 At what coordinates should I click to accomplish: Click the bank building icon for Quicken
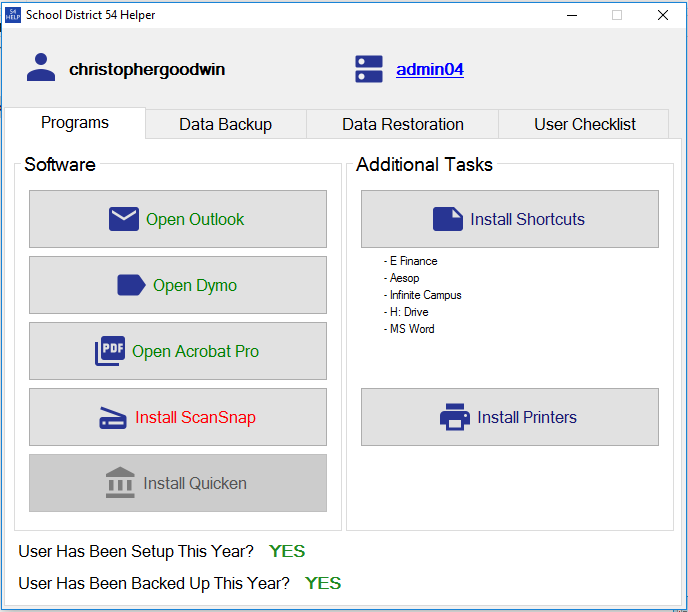[x=120, y=483]
